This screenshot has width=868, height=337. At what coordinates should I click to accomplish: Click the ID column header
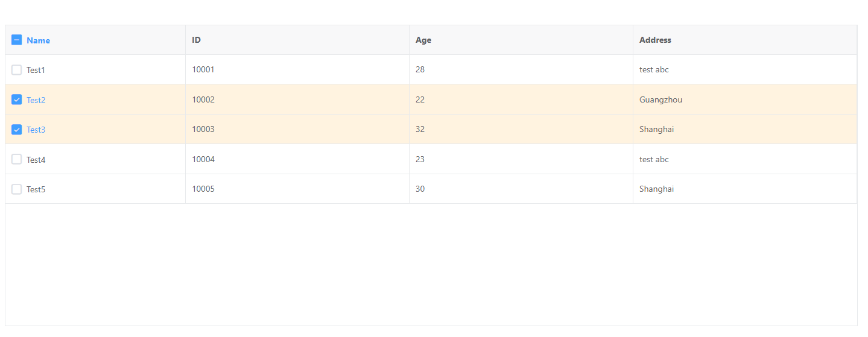(197, 40)
